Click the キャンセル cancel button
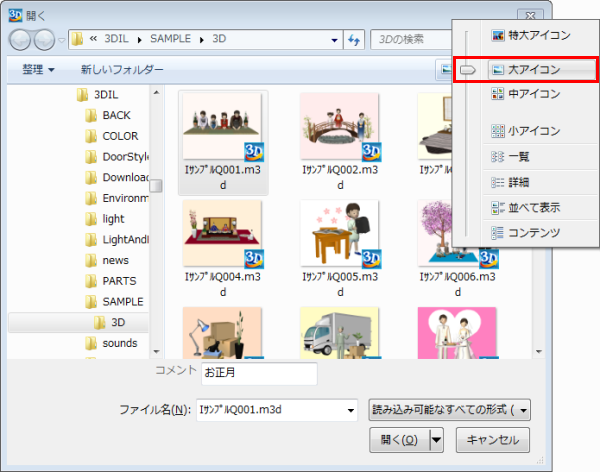 pyautogui.click(x=493, y=440)
